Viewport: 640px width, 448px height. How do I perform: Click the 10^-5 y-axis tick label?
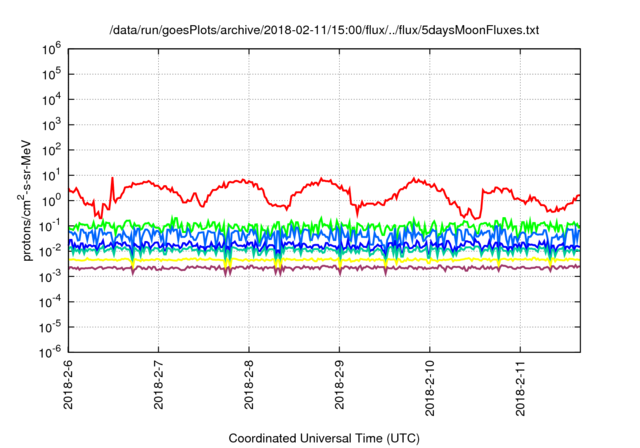point(50,328)
